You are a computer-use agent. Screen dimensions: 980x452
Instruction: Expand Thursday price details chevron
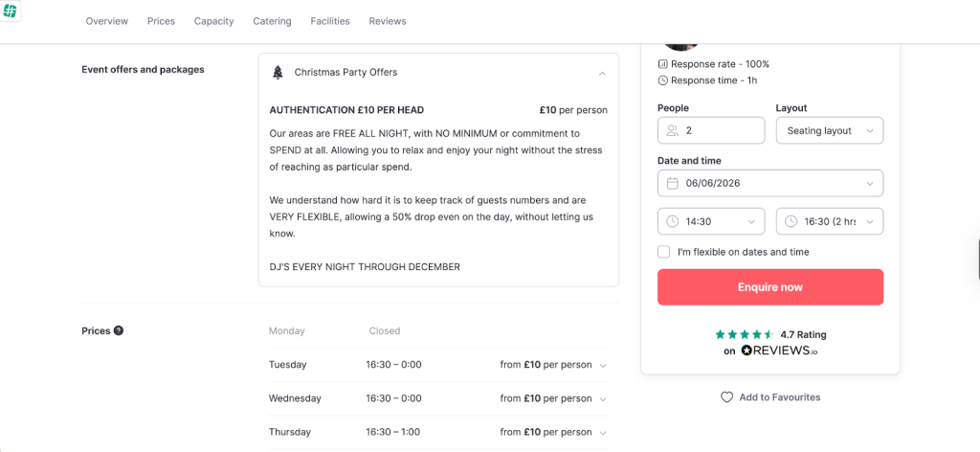[x=603, y=432]
